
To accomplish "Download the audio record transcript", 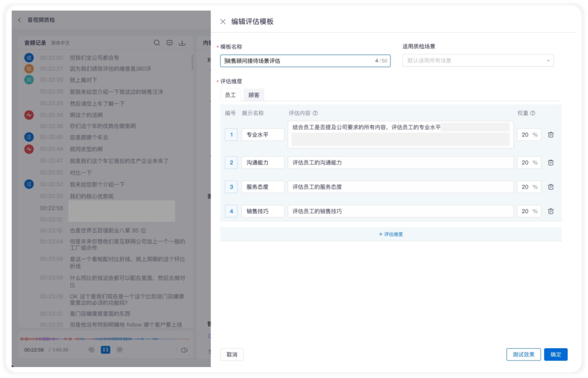I will 182,43.
